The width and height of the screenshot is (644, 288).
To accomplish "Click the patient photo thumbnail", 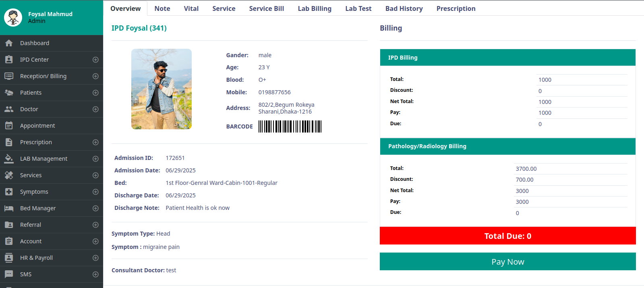I will (162, 89).
